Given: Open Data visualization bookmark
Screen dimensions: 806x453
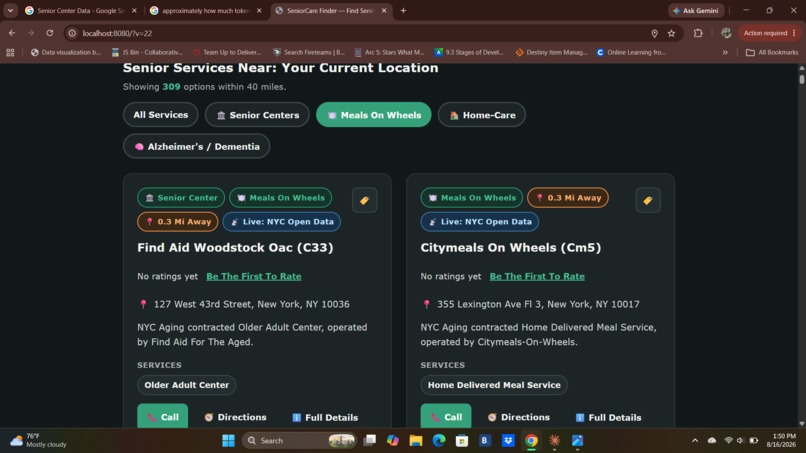Looking at the screenshot, I should point(66,52).
